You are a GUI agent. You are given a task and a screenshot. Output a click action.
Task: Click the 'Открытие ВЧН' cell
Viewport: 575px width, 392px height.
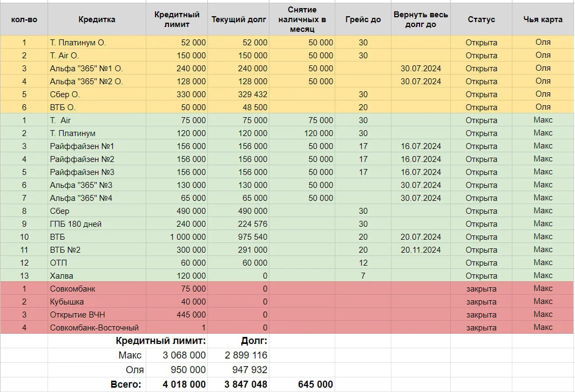pyautogui.click(x=97, y=315)
